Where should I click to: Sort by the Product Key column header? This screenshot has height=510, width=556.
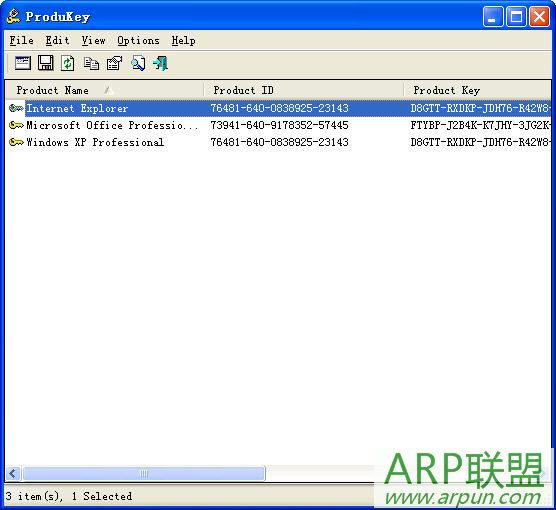478,90
